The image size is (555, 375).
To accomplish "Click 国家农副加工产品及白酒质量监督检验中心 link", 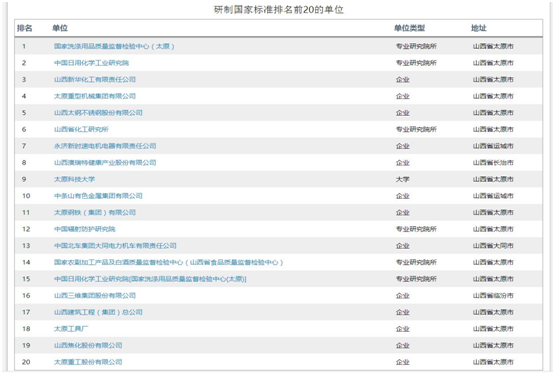I will pyautogui.click(x=168, y=263).
